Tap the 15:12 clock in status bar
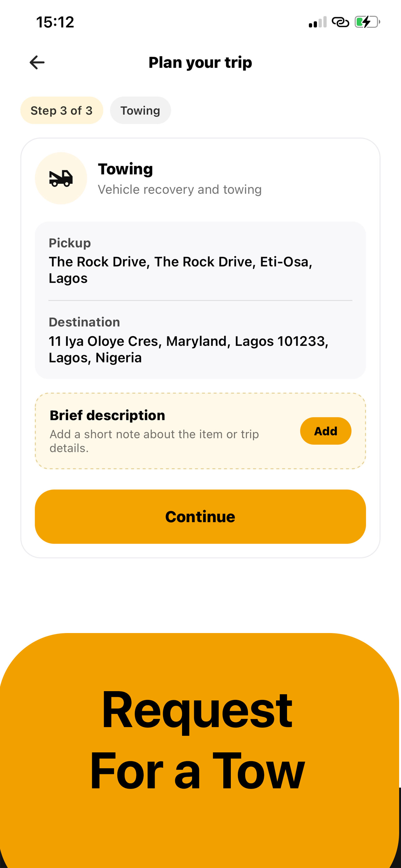This screenshot has width=401, height=868. pyautogui.click(x=55, y=22)
